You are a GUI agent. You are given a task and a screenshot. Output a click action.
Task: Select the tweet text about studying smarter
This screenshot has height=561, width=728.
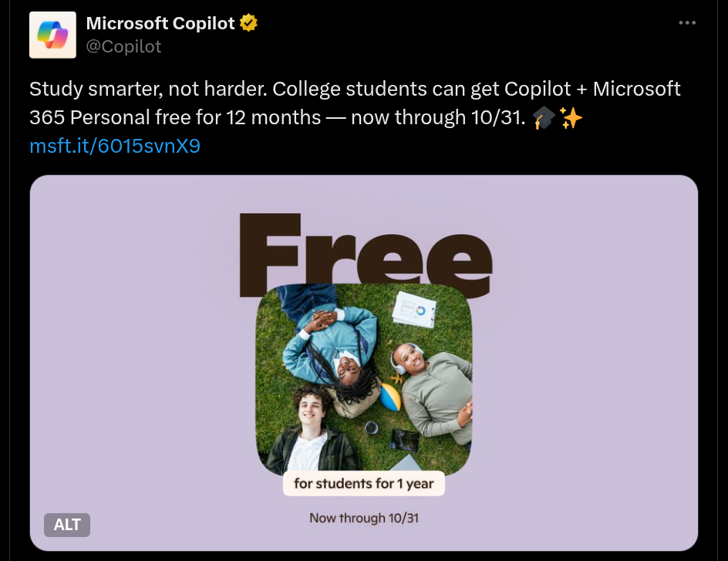click(355, 102)
